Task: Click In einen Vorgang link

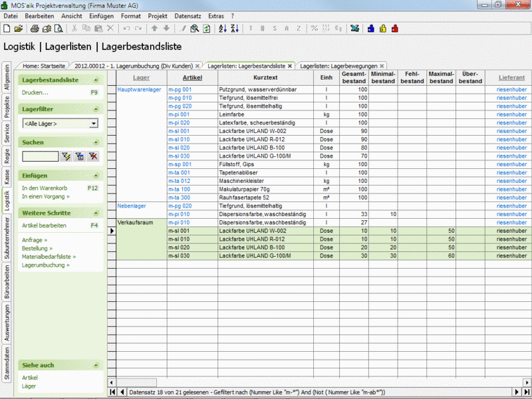Action: [46, 196]
